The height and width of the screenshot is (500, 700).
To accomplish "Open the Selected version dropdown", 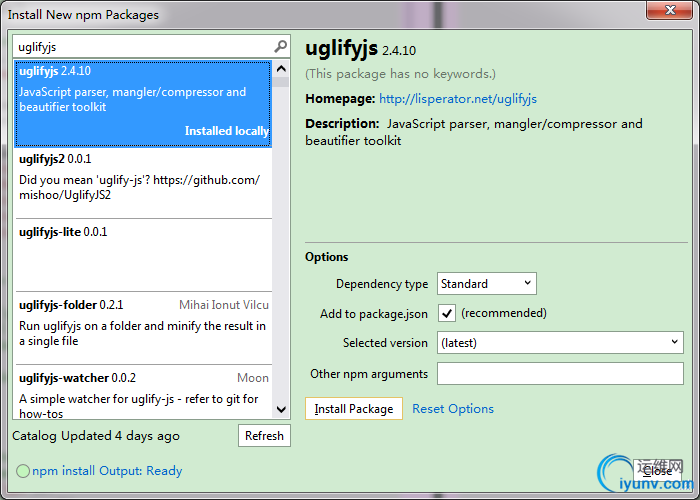I will pyautogui.click(x=560, y=342).
